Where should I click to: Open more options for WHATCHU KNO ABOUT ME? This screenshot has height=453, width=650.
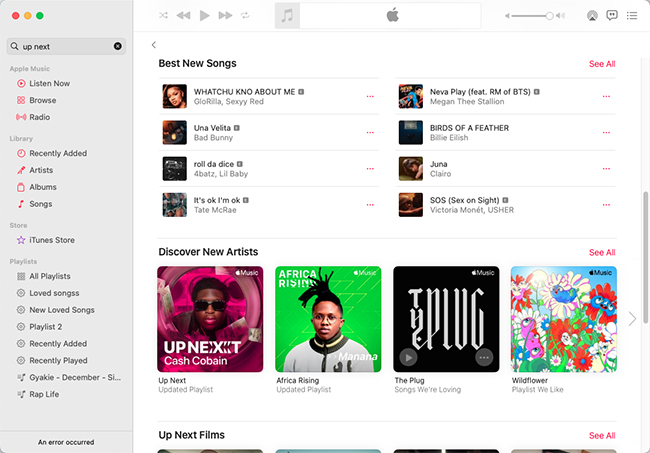click(370, 96)
